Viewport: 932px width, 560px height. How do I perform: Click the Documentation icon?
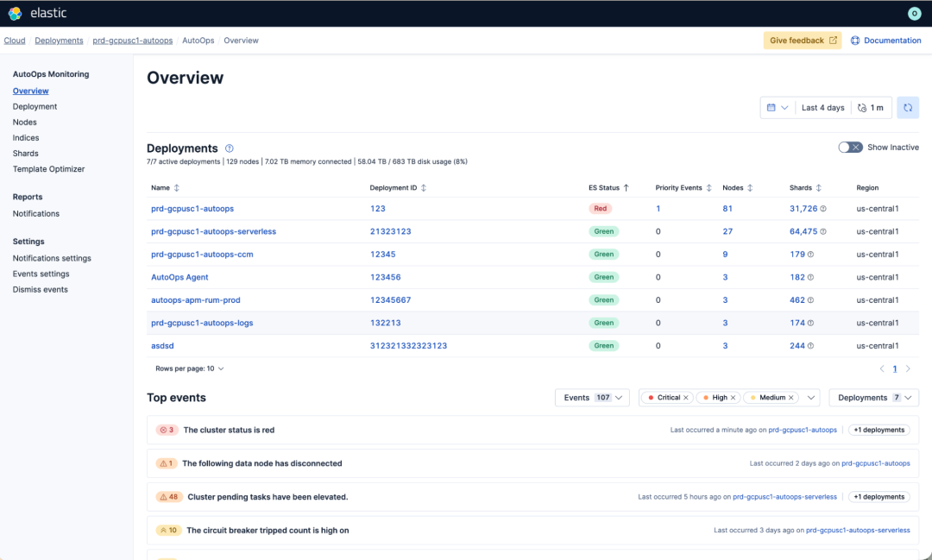tap(855, 41)
